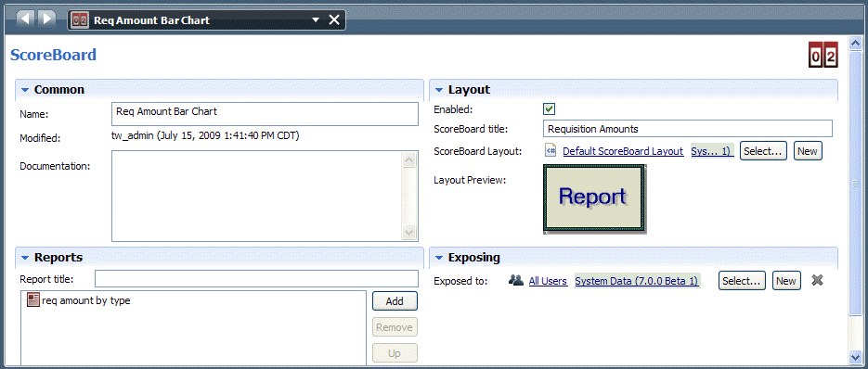Select the req amount by type report
868x369 pixels.
click(85, 301)
